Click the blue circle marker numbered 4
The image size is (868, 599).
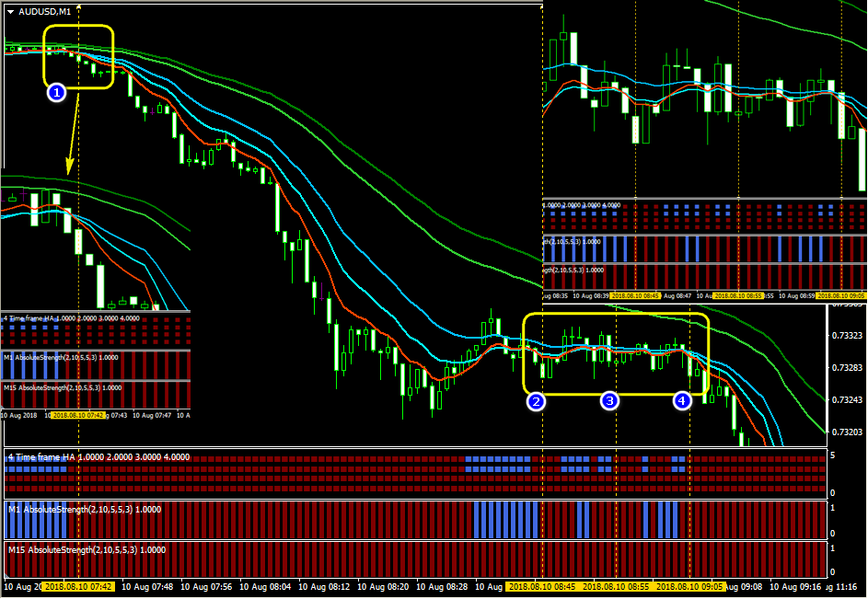(x=681, y=400)
